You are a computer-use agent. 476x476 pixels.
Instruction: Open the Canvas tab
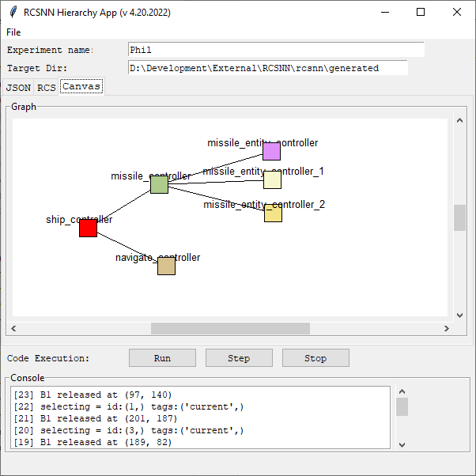coord(81,86)
